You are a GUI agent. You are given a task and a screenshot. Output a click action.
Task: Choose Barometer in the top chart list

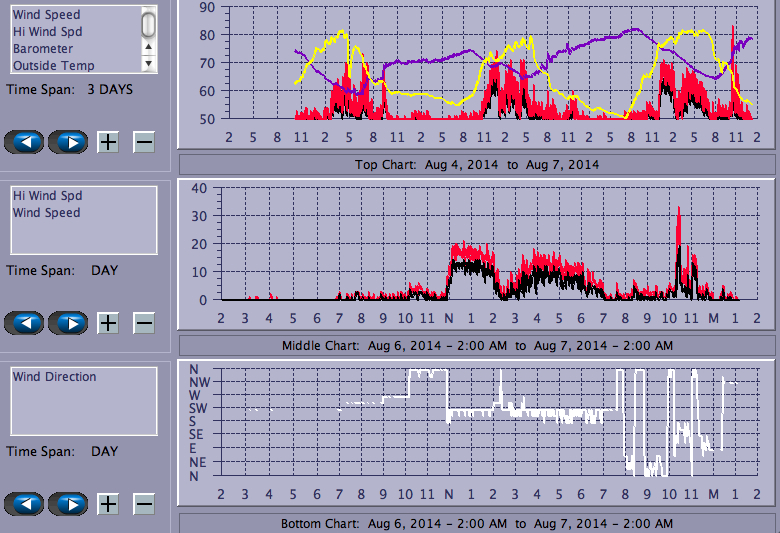(43, 48)
